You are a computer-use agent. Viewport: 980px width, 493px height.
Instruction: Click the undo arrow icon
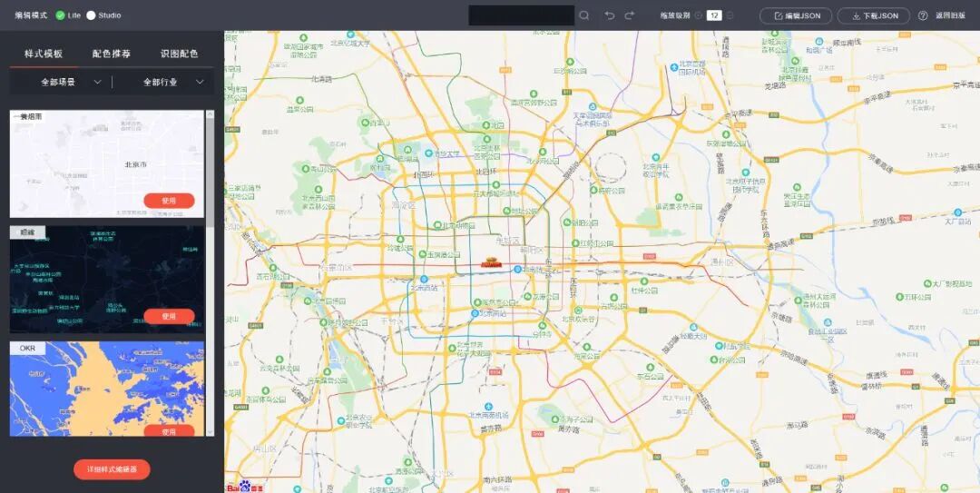[610, 15]
